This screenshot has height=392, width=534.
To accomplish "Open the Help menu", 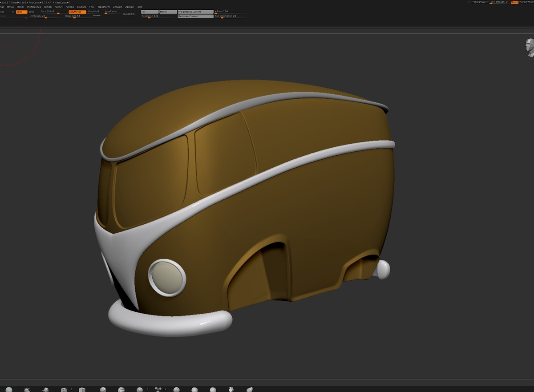I will (139, 7).
